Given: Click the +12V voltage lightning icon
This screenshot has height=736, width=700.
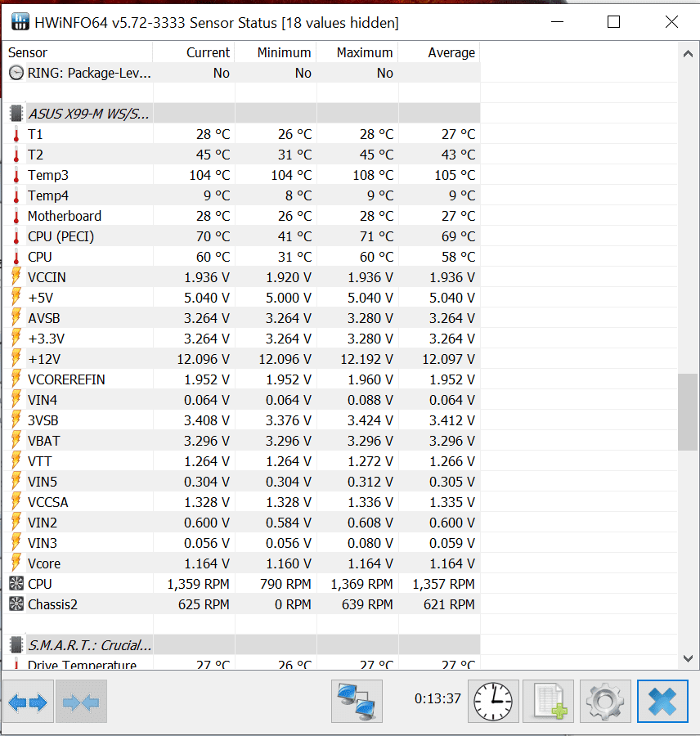Looking at the screenshot, I should [16, 358].
